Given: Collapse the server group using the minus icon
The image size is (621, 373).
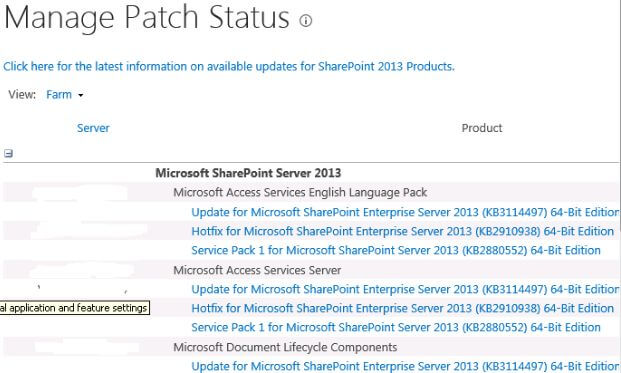Looking at the screenshot, I should click(8, 153).
